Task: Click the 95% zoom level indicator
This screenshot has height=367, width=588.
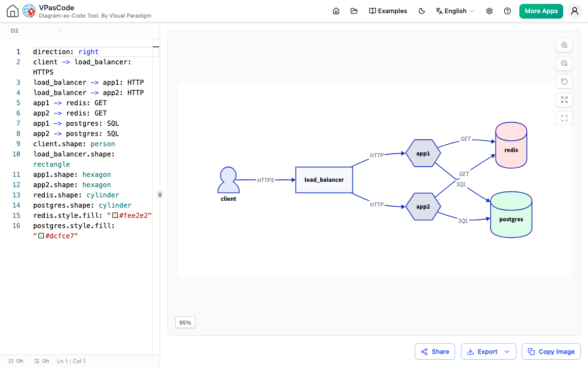Action: (x=185, y=322)
